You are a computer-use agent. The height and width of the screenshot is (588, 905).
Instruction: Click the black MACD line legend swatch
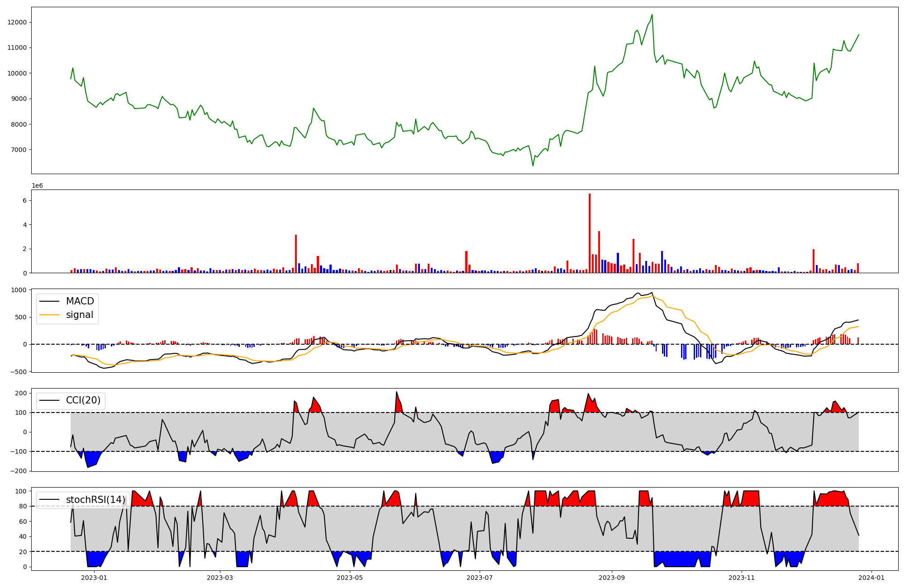[x=49, y=301]
